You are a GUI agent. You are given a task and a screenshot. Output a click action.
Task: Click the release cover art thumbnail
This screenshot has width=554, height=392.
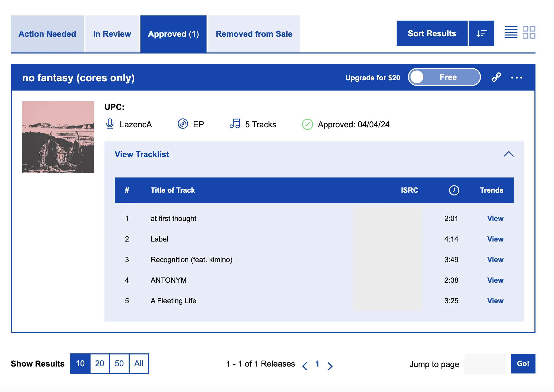[x=58, y=137]
